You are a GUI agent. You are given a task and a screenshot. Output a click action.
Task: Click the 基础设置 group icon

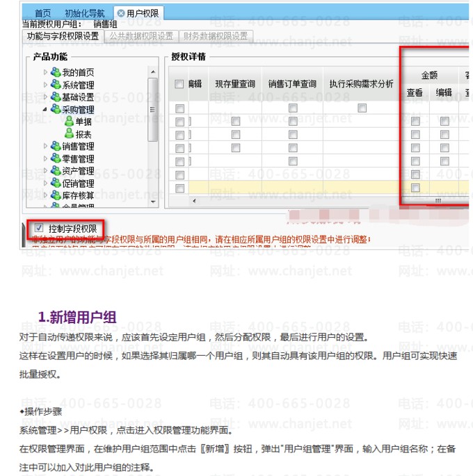(x=56, y=97)
